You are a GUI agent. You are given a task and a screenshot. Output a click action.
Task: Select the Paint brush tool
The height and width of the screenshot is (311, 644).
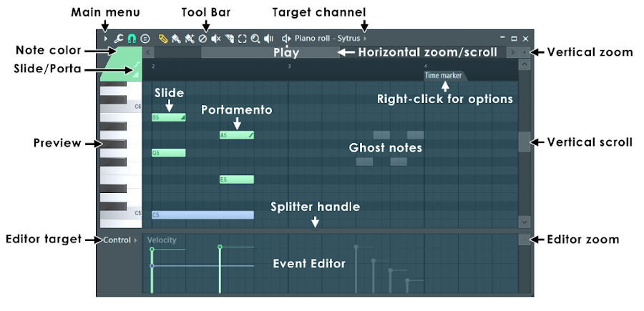point(176,39)
